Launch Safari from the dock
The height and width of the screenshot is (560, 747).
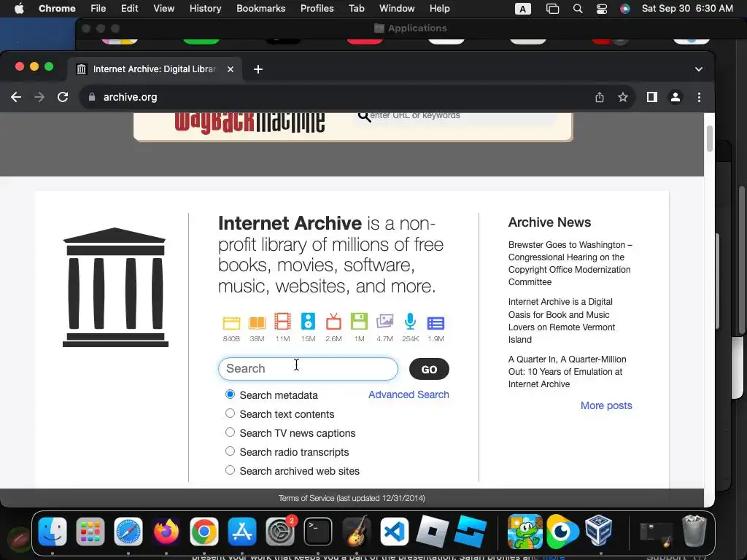click(x=128, y=531)
